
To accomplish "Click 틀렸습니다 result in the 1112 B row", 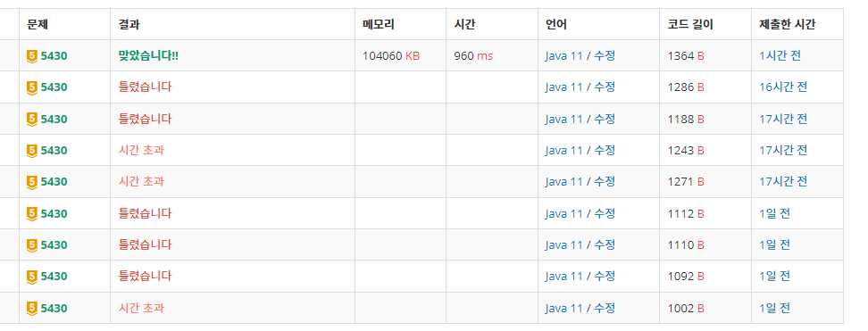I will tap(145, 213).
